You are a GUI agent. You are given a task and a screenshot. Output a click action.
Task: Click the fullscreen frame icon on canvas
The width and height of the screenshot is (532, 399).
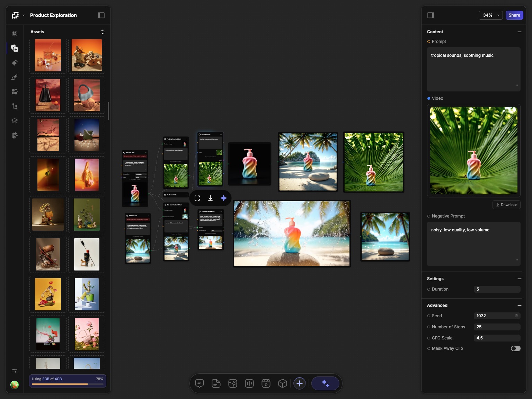click(x=197, y=198)
